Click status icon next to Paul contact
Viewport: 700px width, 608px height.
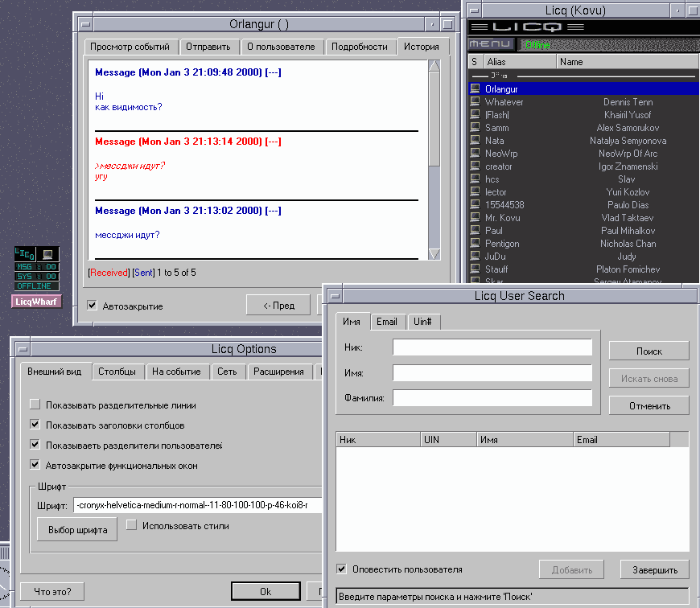(x=475, y=230)
